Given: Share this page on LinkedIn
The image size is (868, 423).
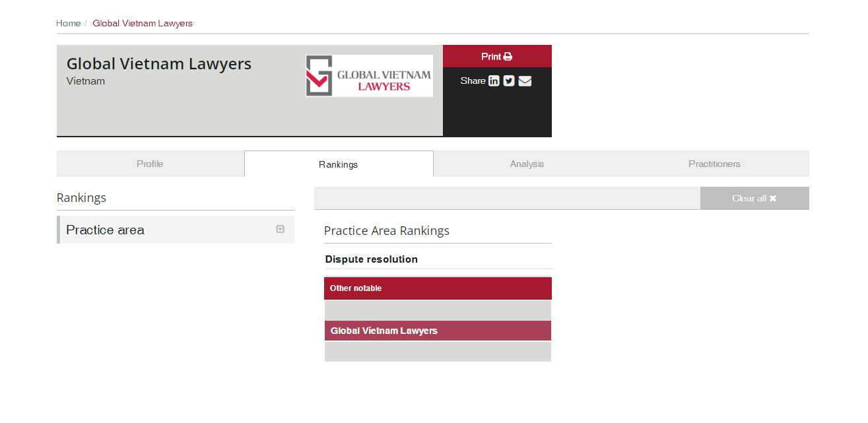Looking at the screenshot, I should point(494,81).
